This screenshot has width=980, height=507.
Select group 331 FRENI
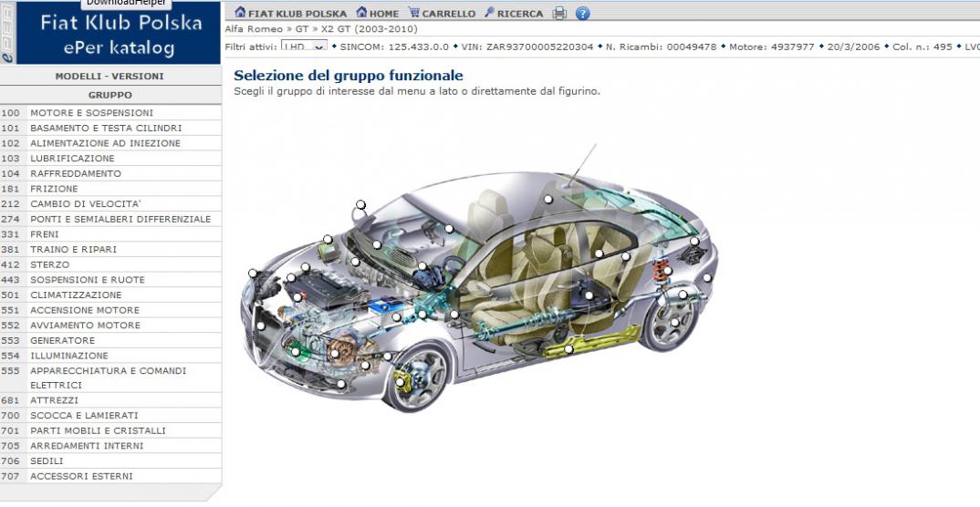pos(110,234)
